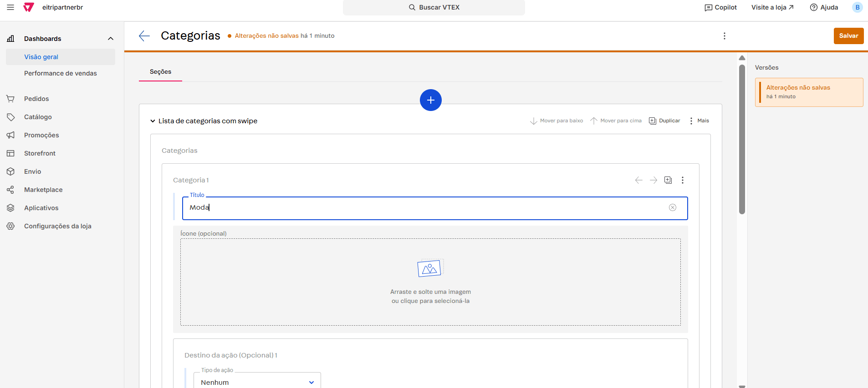Viewport: 868px width, 388px height.
Task: Collapse Lista de categorias com swipe section
Action: tap(153, 121)
